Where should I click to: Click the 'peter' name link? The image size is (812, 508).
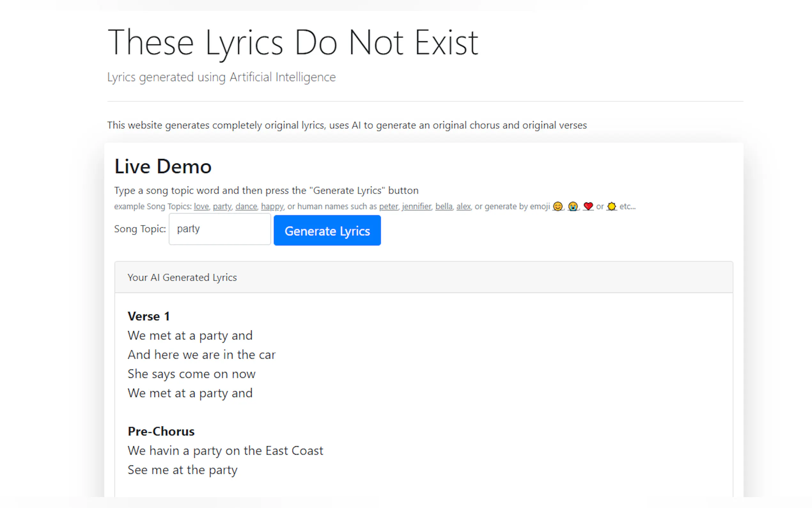click(388, 206)
